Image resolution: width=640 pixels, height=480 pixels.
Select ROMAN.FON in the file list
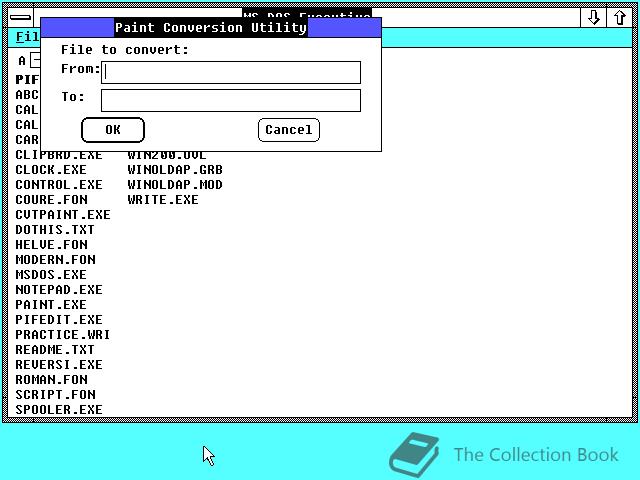click(x=51, y=380)
